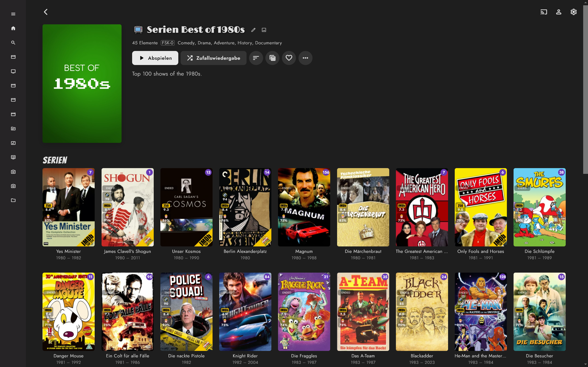This screenshot has height=367, width=588.
Task: Click add to collection icon button
Action: coord(272,58)
